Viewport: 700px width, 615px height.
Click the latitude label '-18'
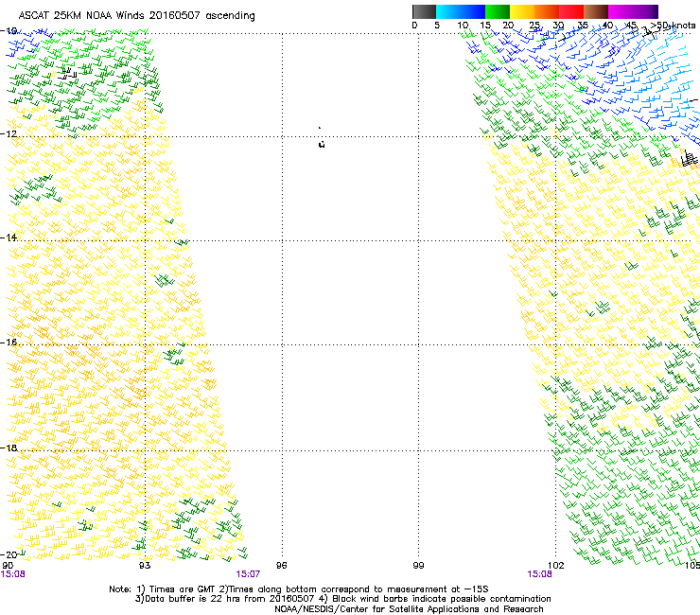tap(9, 448)
